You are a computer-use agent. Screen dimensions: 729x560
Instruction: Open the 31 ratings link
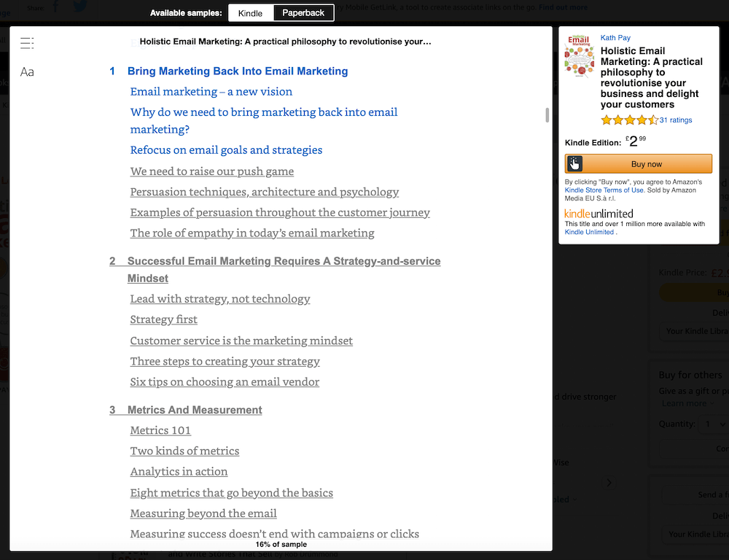[x=676, y=120]
